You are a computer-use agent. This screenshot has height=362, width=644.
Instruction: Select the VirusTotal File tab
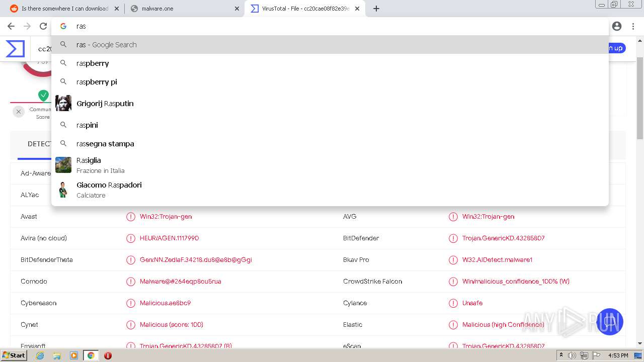pyautogui.click(x=305, y=9)
